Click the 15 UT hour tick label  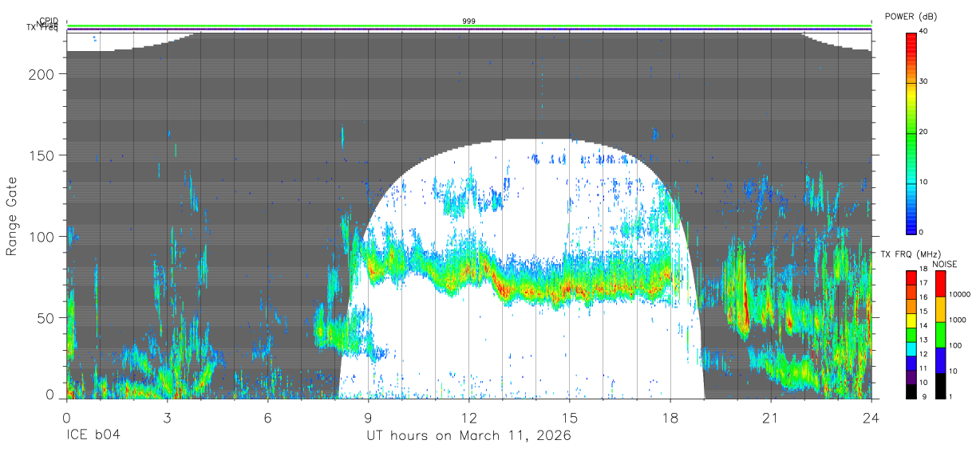click(x=570, y=418)
